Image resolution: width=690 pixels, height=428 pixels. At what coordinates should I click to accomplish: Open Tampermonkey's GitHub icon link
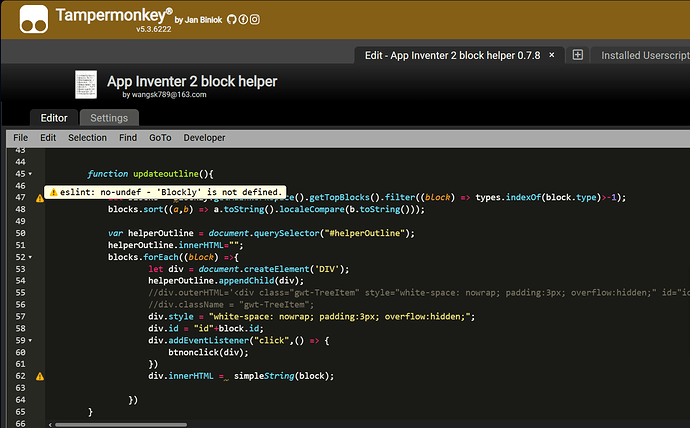pos(230,19)
